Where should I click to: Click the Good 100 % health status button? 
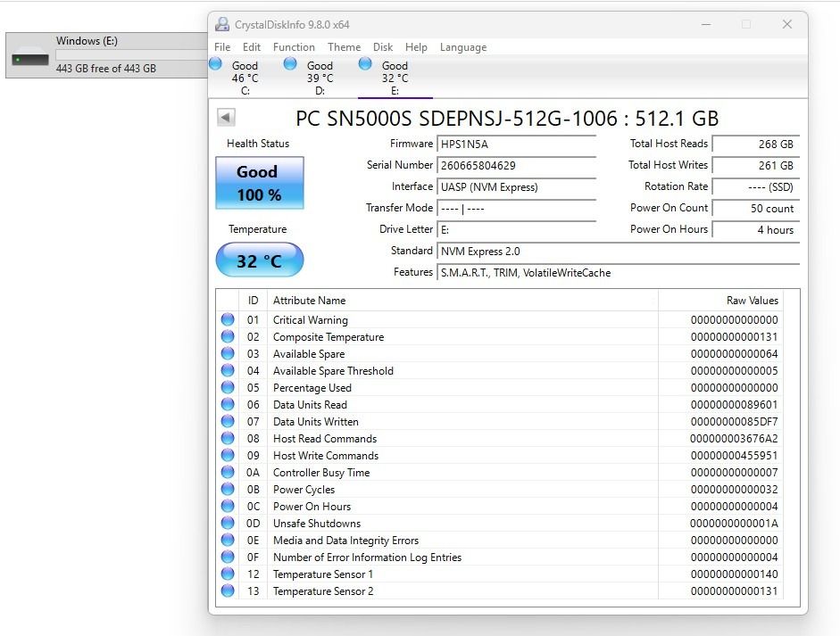260,183
